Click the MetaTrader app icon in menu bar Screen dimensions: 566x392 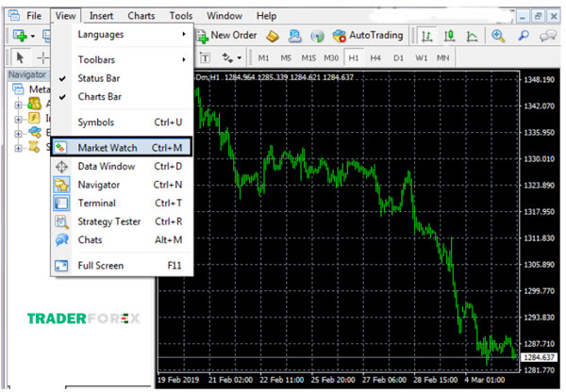click(x=14, y=15)
